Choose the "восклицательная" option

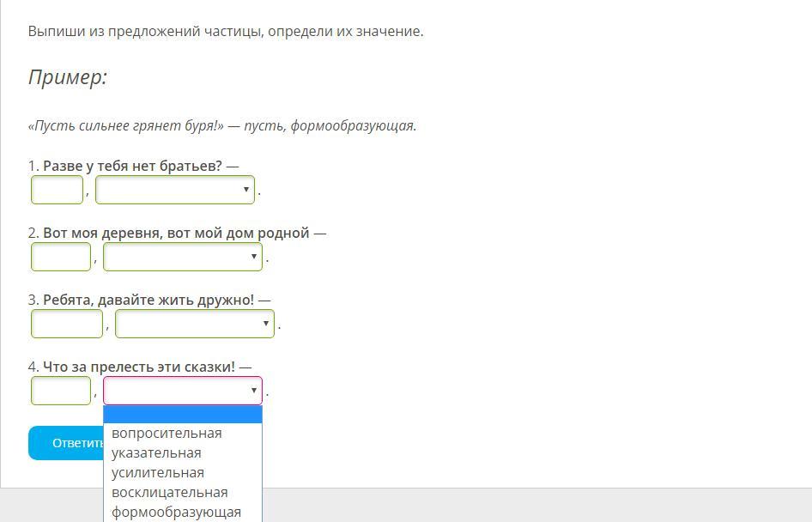[x=170, y=493]
